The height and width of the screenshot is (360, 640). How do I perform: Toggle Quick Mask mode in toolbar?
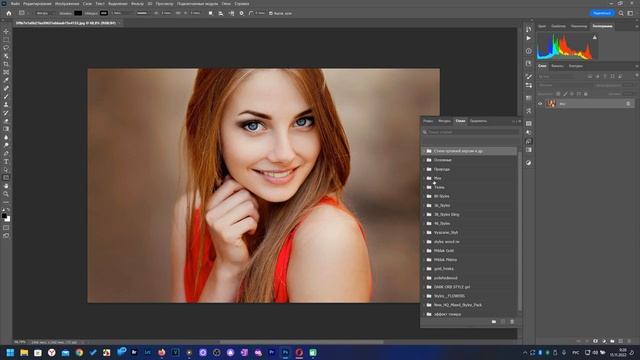coord(6,228)
